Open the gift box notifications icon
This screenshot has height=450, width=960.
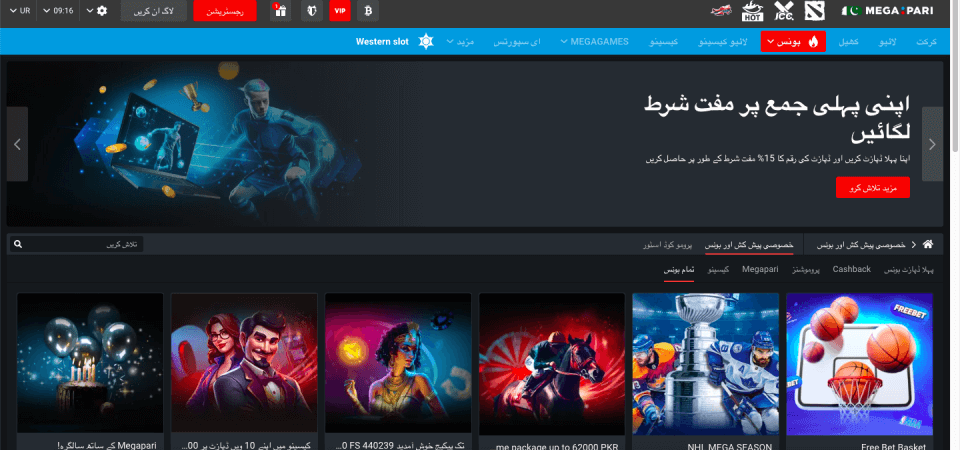point(280,10)
